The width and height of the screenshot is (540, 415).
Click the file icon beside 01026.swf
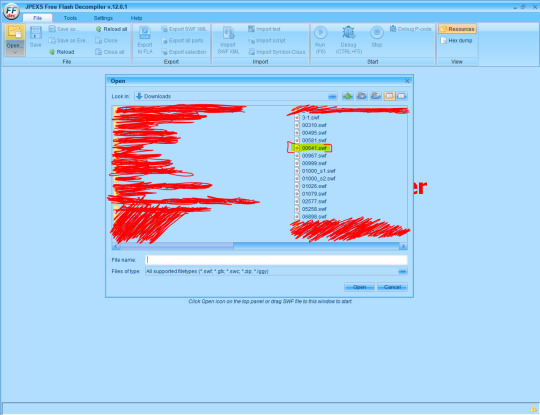[297, 186]
